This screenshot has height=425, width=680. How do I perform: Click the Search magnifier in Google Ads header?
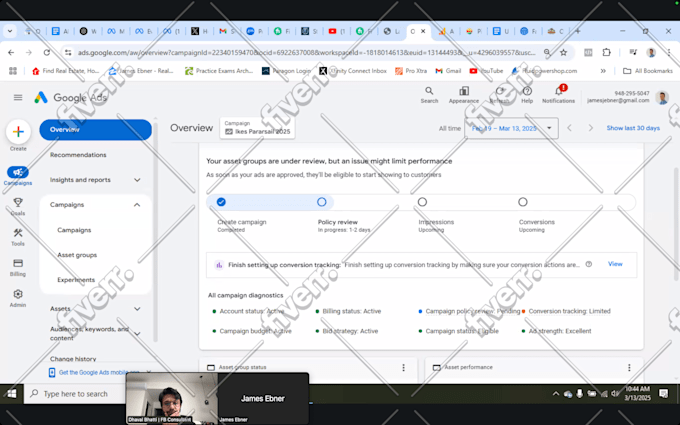pos(429,91)
